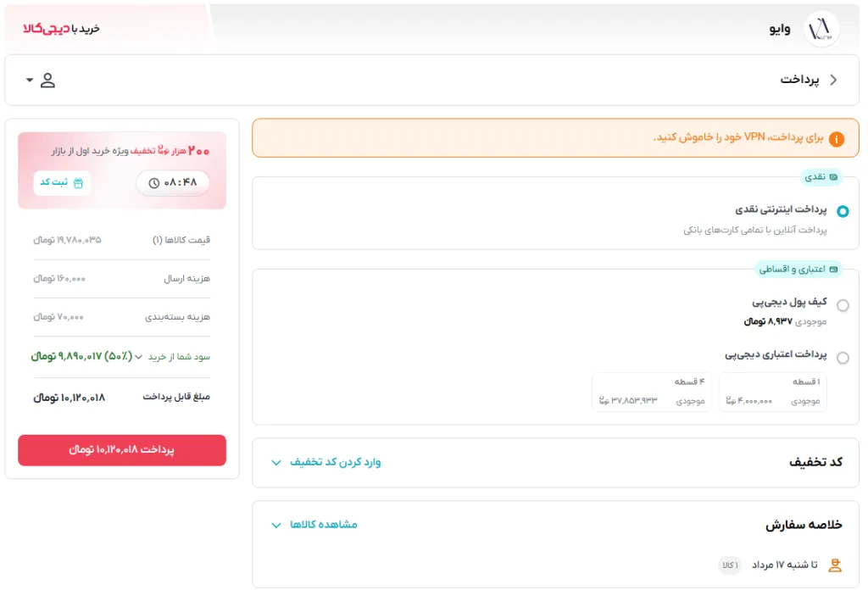This screenshot has height=596, width=868.
Task: Click the ۱۶۰,۰۰۰ تومان shipping value
Action: click(59, 278)
